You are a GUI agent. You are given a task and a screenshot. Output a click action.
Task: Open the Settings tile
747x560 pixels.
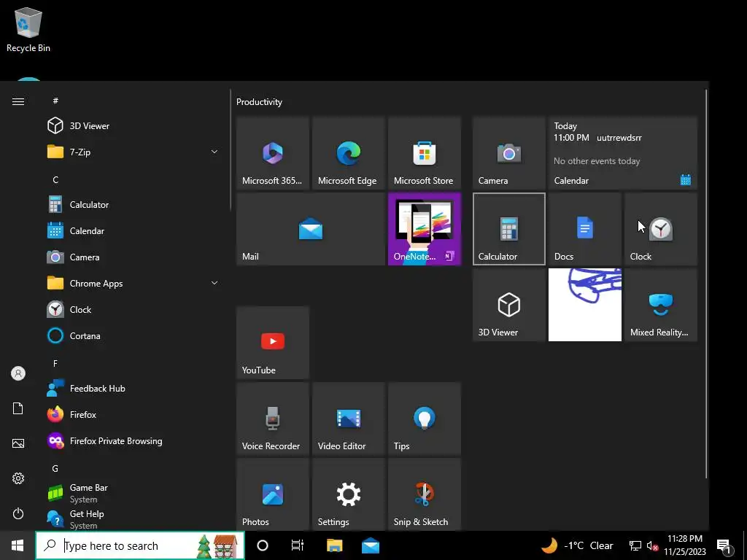[348, 494]
